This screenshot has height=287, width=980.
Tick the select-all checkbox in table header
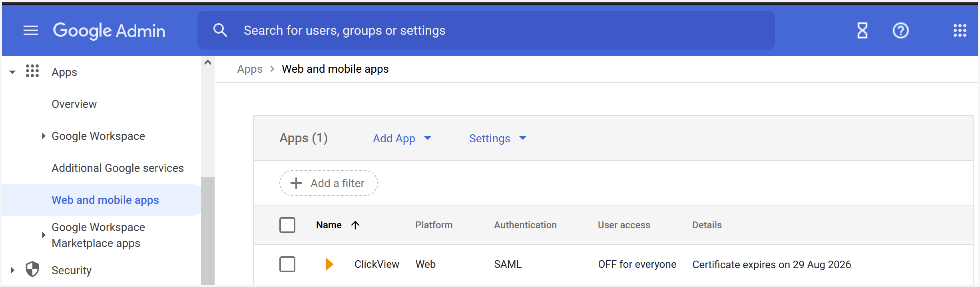pos(287,225)
